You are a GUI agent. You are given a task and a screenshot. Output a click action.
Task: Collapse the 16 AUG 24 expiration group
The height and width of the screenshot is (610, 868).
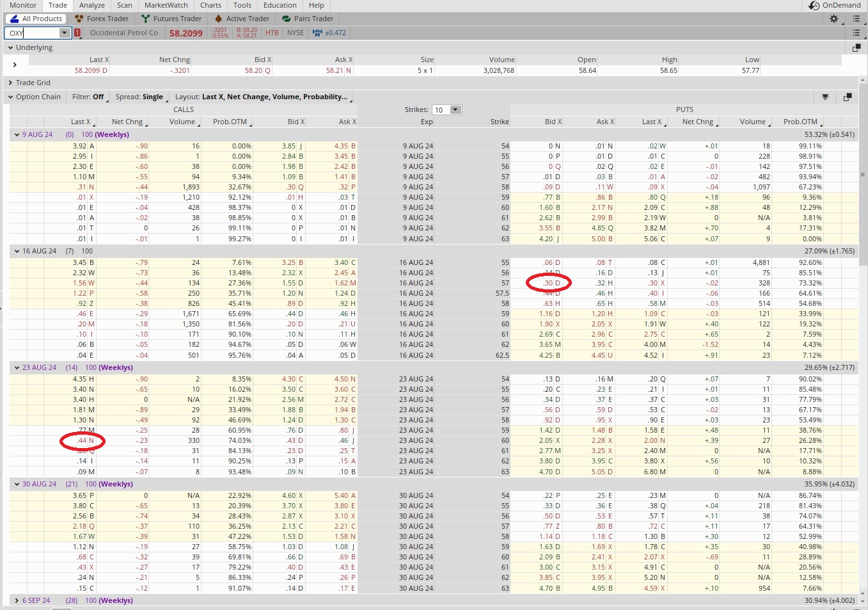pyautogui.click(x=17, y=251)
